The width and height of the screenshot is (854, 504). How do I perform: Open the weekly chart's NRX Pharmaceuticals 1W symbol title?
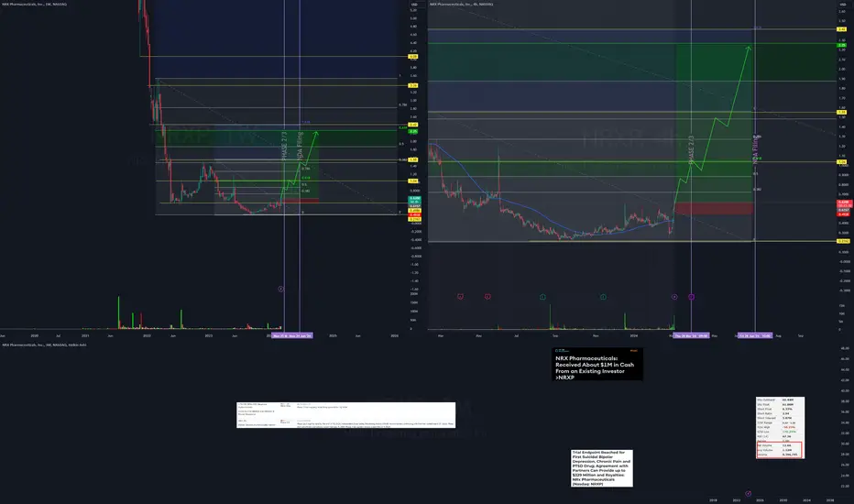coord(34,4)
